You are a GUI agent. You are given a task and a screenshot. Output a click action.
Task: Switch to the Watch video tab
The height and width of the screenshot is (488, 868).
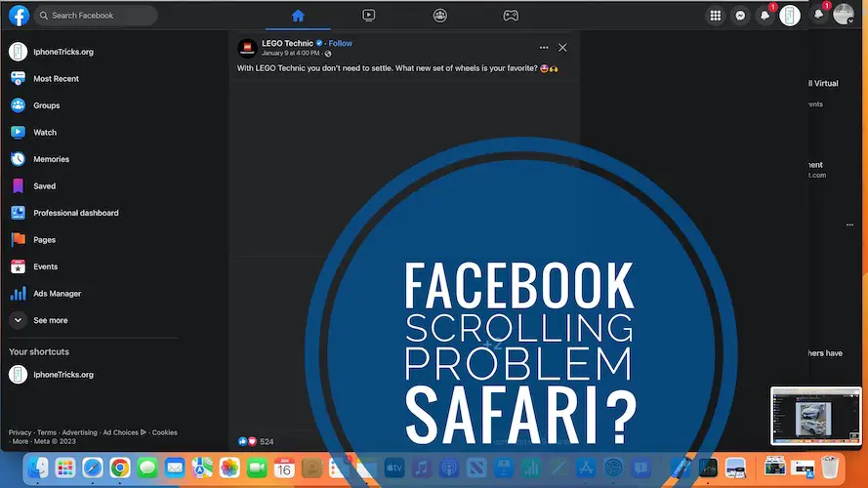click(x=368, y=16)
